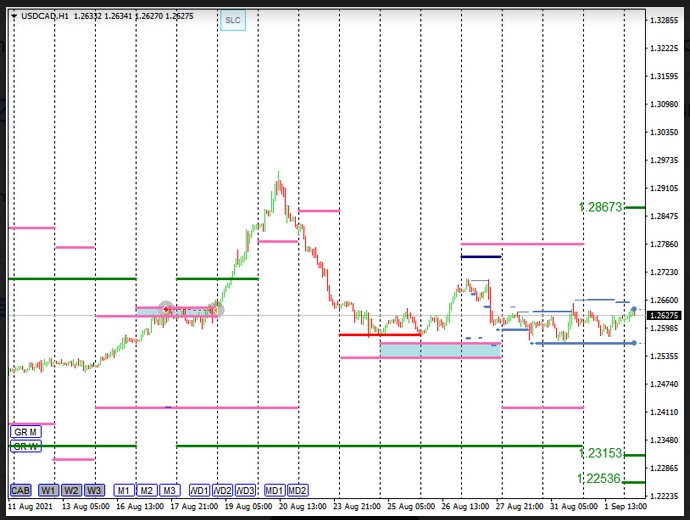
Task: Click the M2 button
Action: 146,491
